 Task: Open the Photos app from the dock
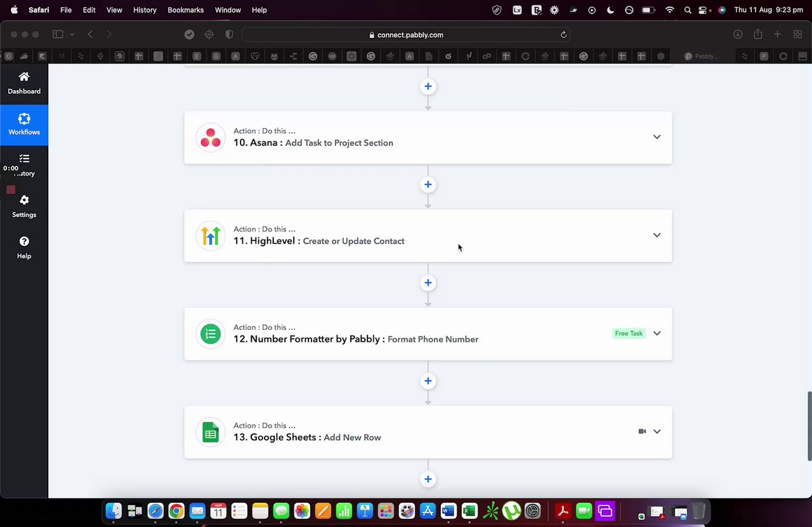tap(302, 511)
